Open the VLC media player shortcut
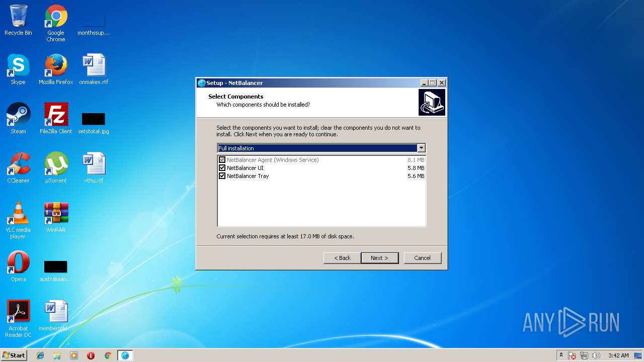Viewport: 644px width, 362px height. tap(18, 220)
